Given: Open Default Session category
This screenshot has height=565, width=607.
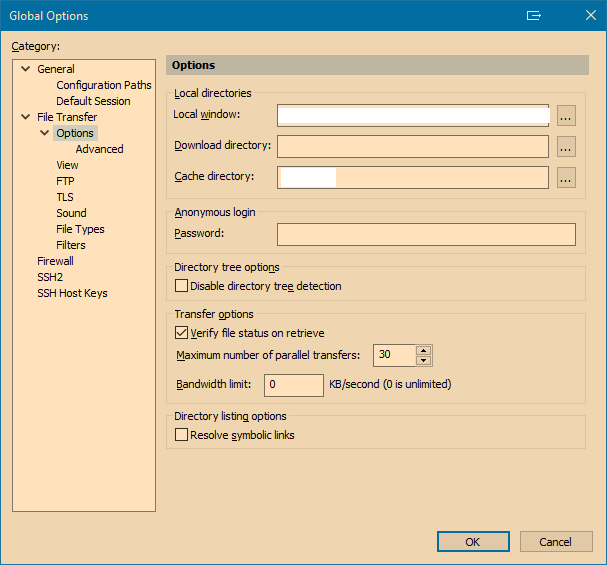Looking at the screenshot, I should point(93,101).
